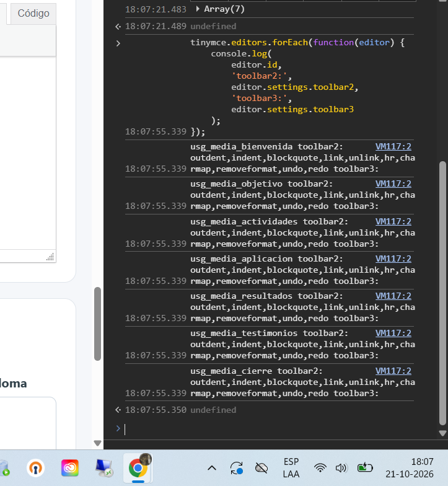Click the sync status tray icon
This screenshot has height=486, width=448.
[x=237, y=468]
